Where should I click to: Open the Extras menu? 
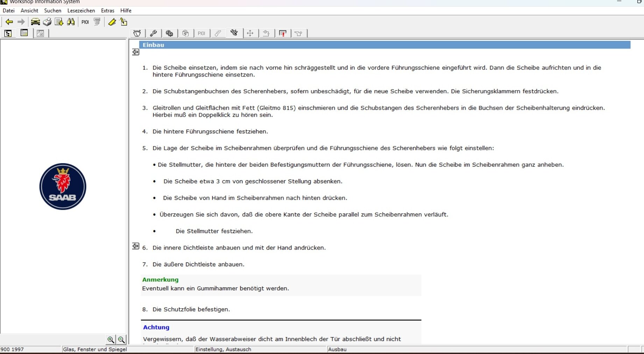(107, 10)
